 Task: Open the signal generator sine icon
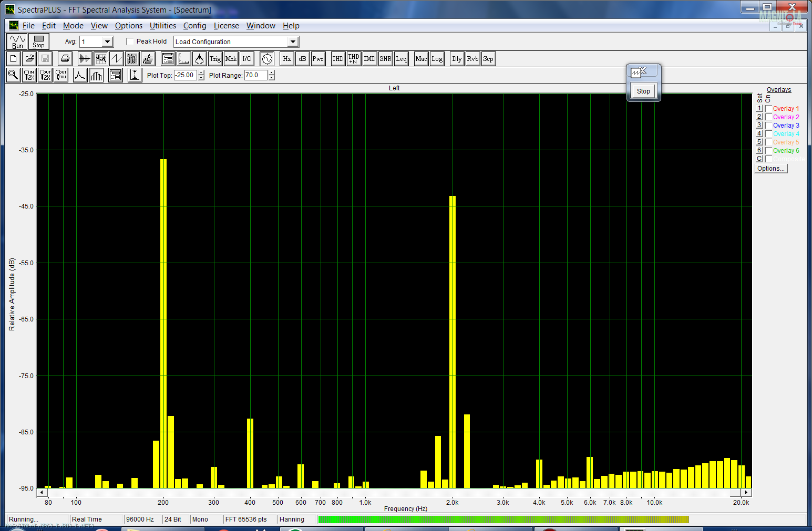pos(267,59)
